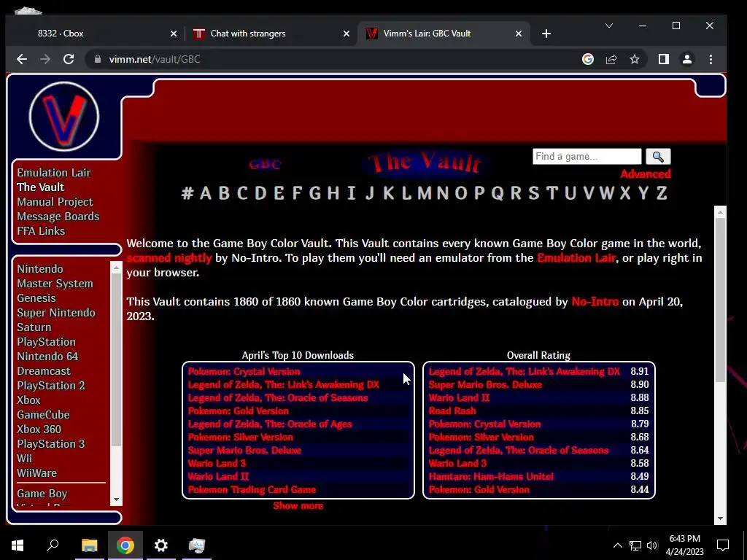
Task: Open the tab search dropdown arrow
Action: tap(609, 26)
